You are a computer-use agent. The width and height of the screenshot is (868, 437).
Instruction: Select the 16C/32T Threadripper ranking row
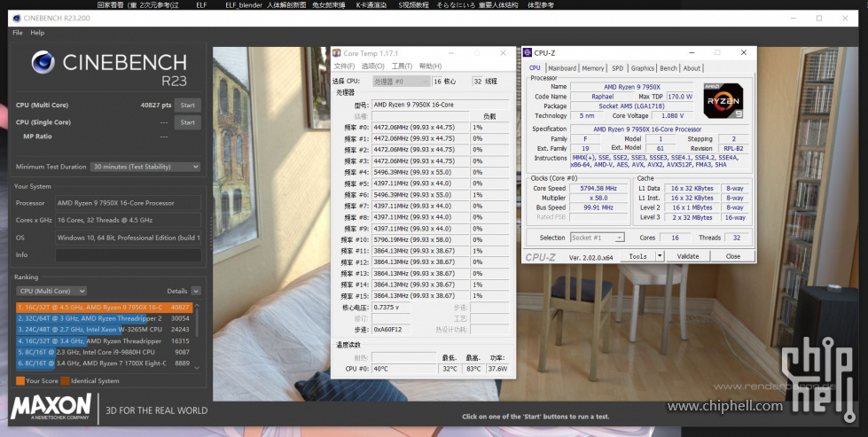(x=104, y=341)
